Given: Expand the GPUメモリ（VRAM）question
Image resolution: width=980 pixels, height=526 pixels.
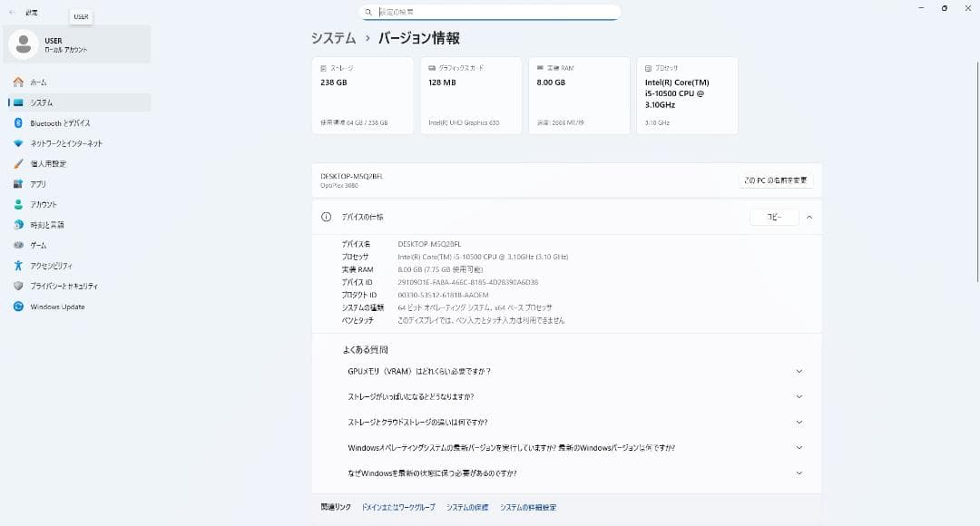Looking at the screenshot, I should click(x=799, y=371).
